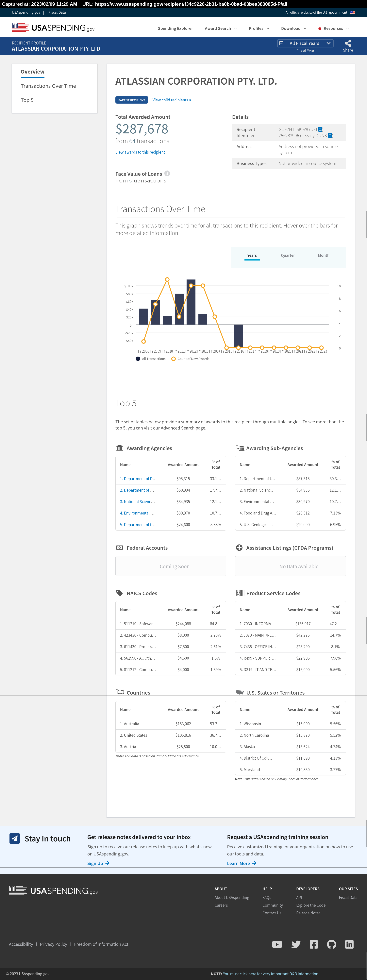Click the Countries flag icon
The height and width of the screenshot is (980, 367).
120,692
